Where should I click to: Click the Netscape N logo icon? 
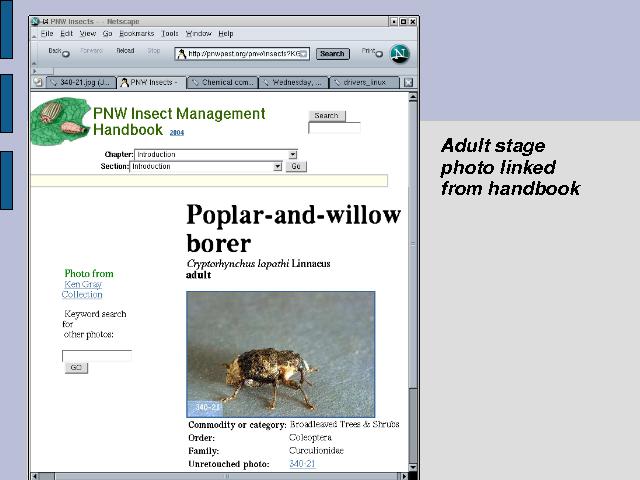(x=400, y=54)
